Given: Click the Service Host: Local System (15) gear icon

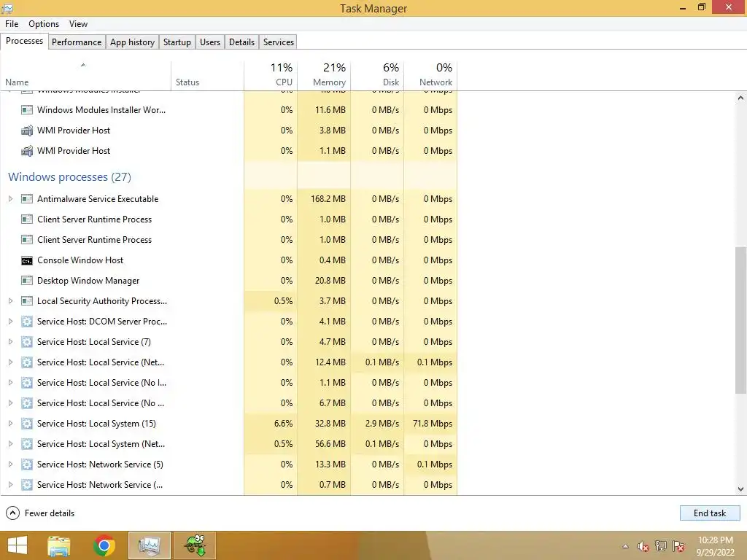Looking at the screenshot, I should tap(27, 424).
